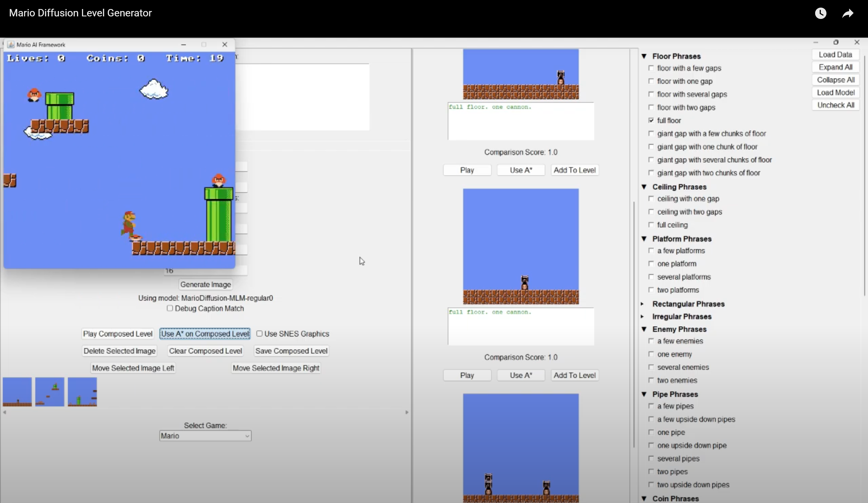
Task: Click Use A* under the second generated level
Action: point(521,375)
